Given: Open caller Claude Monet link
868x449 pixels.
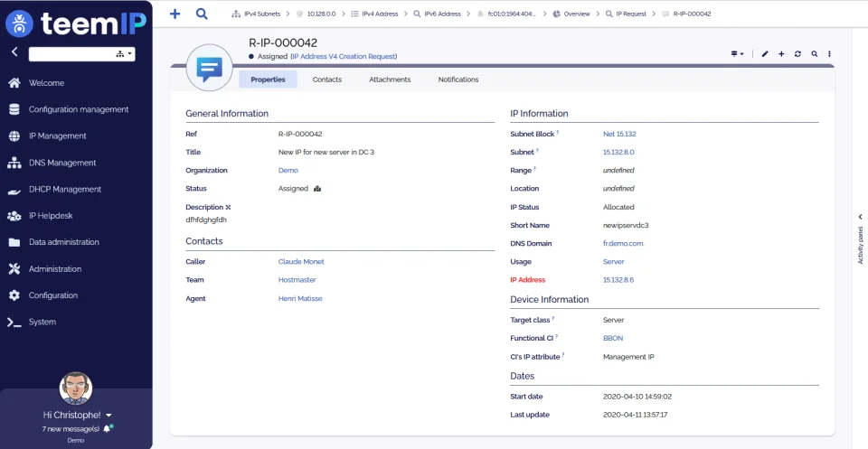Looking at the screenshot, I should [x=301, y=262].
